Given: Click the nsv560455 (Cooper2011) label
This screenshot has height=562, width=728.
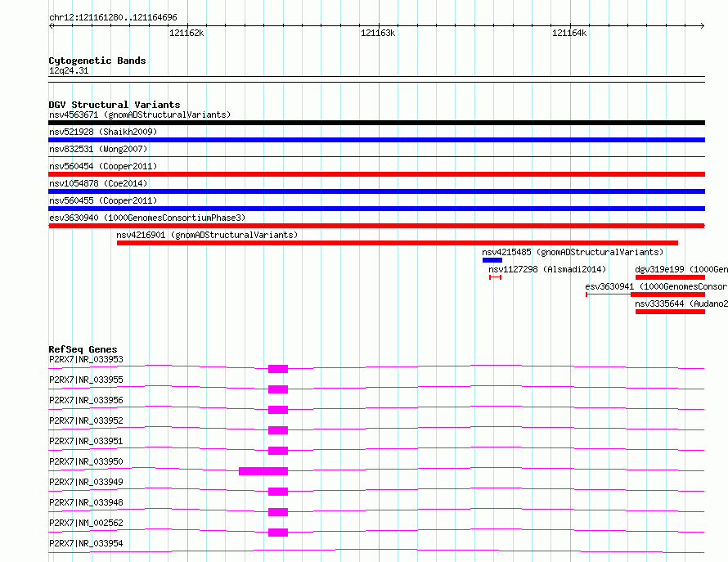Looking at the screenshot, I should click(103, 200).
